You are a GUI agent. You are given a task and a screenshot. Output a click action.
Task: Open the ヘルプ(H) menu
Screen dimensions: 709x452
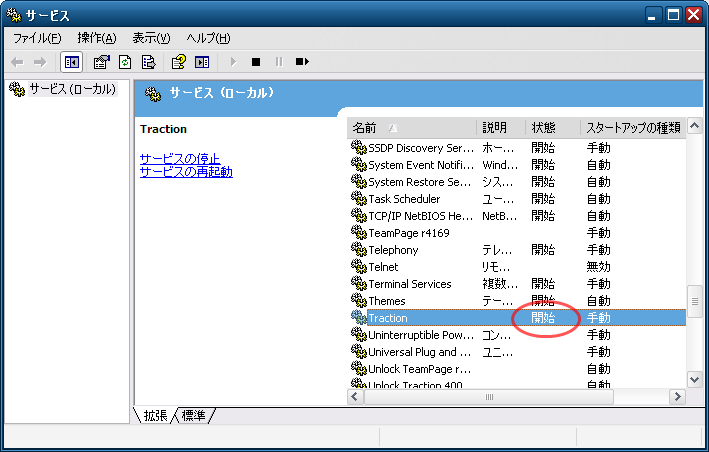pyautogui.click(x=208, y=38)
